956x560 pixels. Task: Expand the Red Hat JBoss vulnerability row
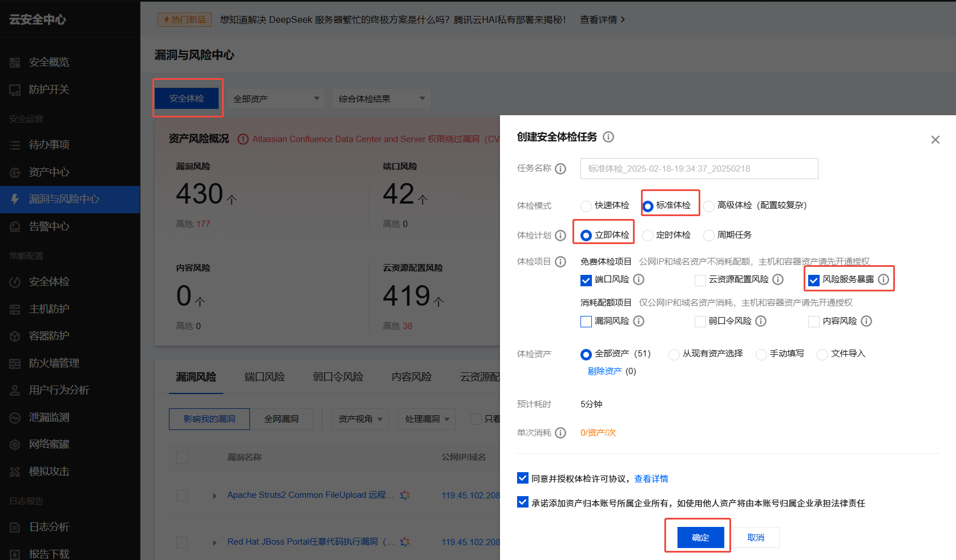coord(215,542)
